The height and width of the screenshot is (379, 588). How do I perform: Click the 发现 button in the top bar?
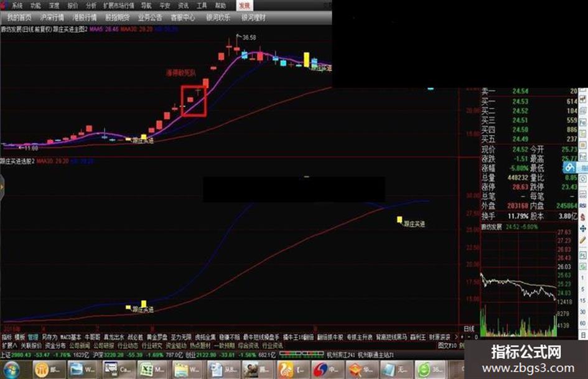pos(245,5)
